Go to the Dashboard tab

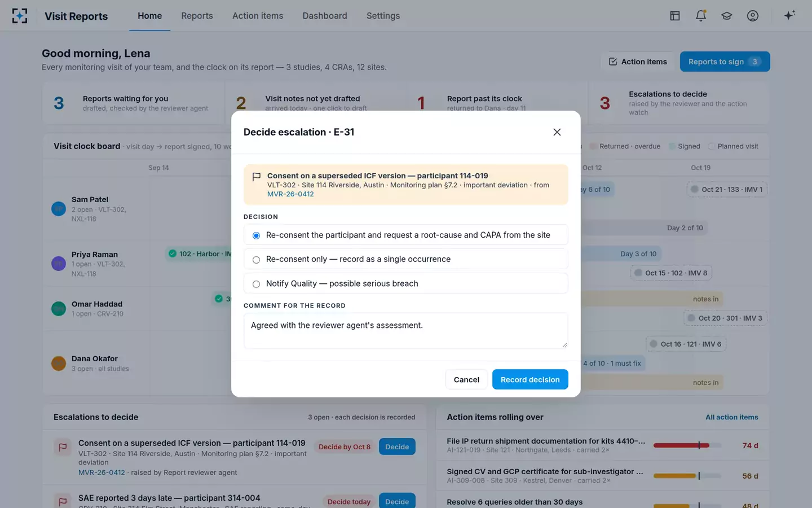325,16
